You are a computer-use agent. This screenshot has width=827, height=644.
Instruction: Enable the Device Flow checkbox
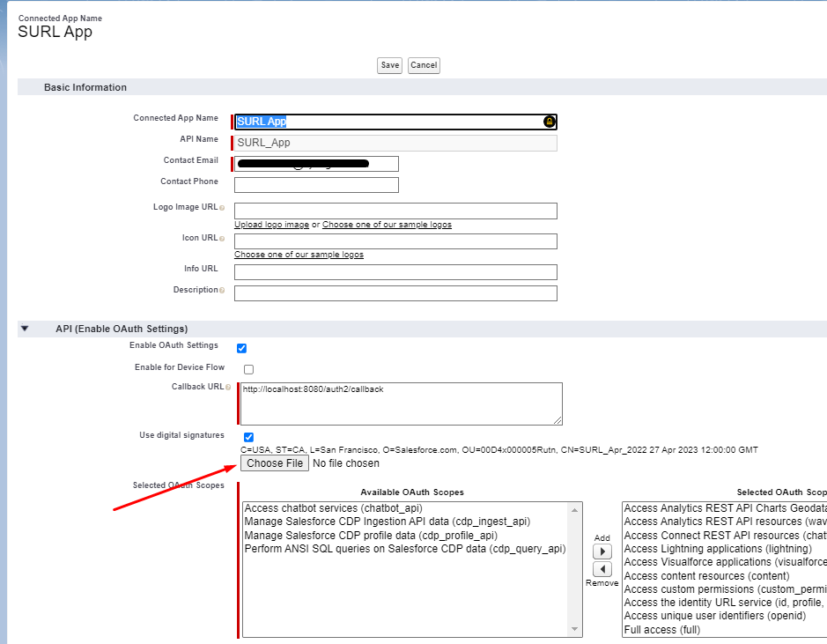(248, 369)
